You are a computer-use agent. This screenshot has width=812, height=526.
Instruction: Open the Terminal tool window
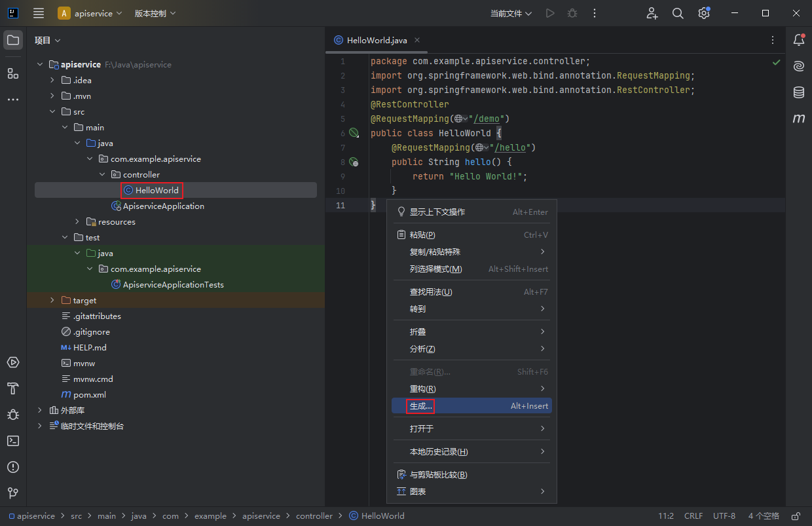[x=13, y=441]
